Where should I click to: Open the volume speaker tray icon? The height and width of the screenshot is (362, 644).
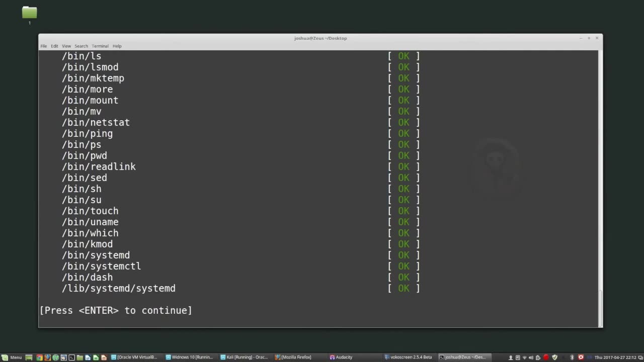tap(531, 357)
